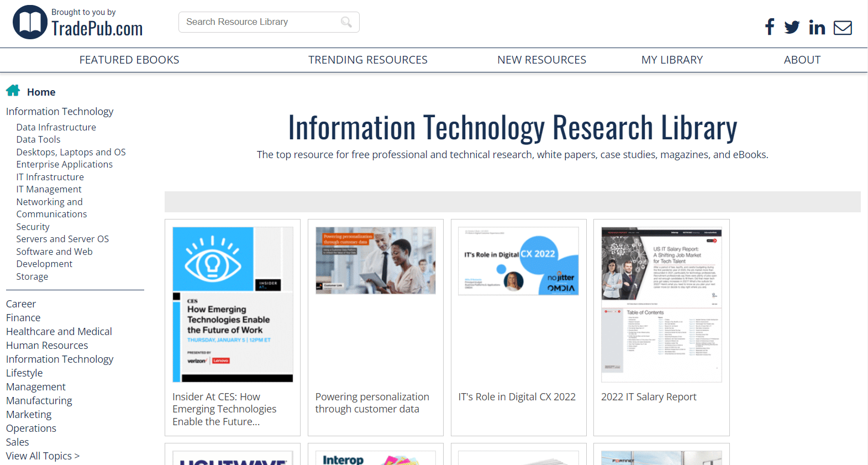Open Enterprise Applications category
This screenshot has width=868, height=465.
tap(65, 164)
